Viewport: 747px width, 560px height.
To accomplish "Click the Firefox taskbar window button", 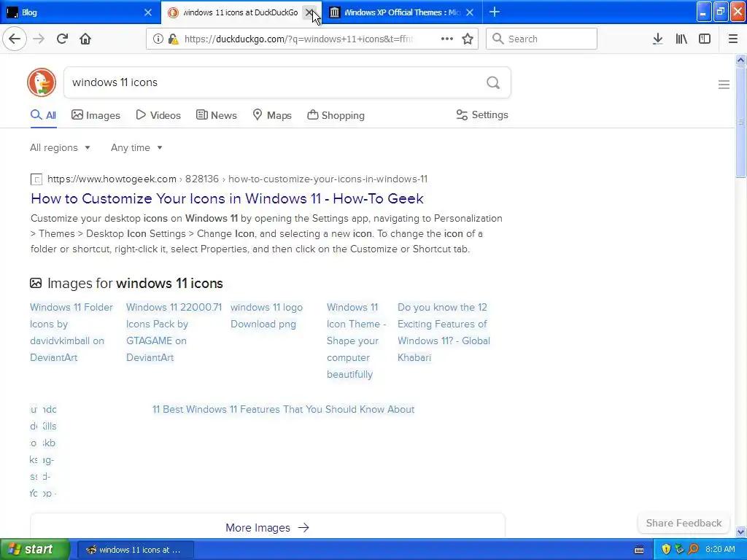I will click(135, 550).
